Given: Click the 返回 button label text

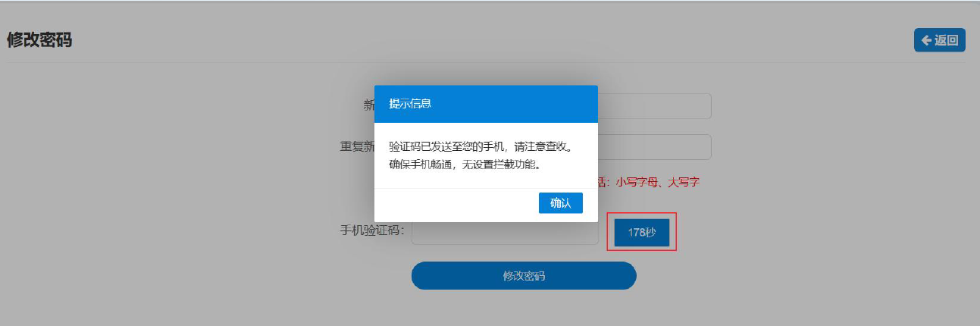Looking at the screenshot, I should tap(947, 40).
